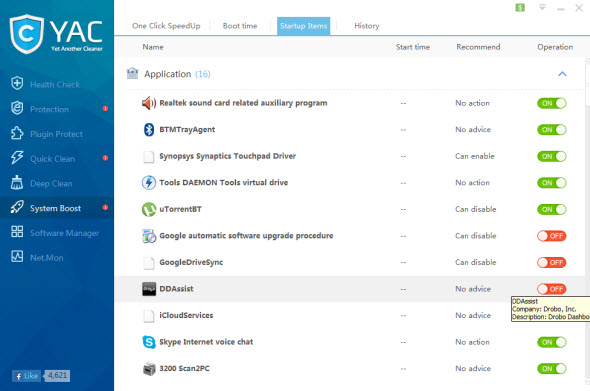Turn off BTMTrayAgent startup toggle
The width and height of the screenshot is (590, 391).
(x=552, y=129)
